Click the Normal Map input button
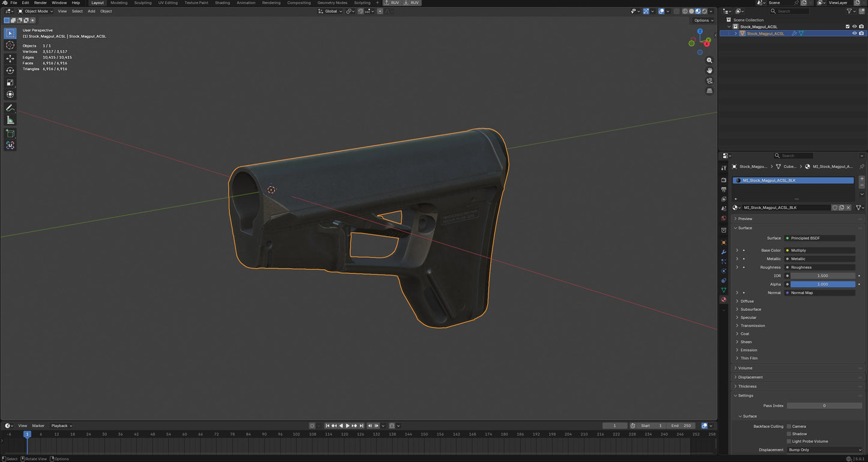The width and height of the screenshot is (868, 462). click(820, 293)
